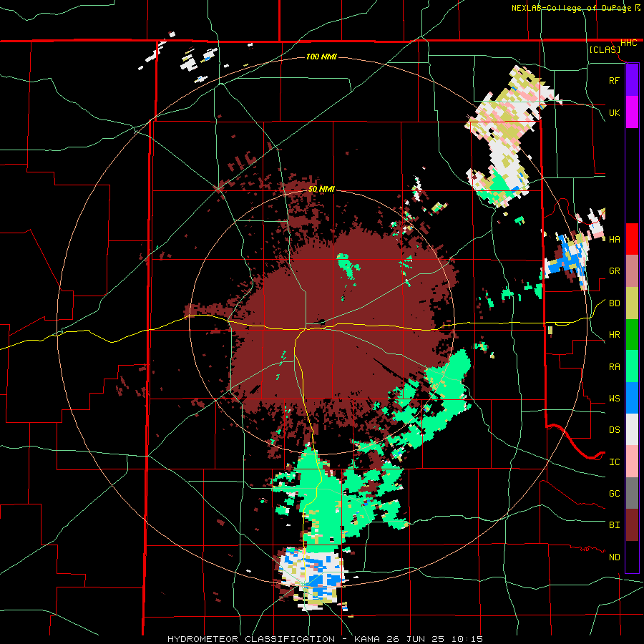The width and height of the screenshot is (644, 644).
Task: Click the GR legend label
Action: point(615,271)
